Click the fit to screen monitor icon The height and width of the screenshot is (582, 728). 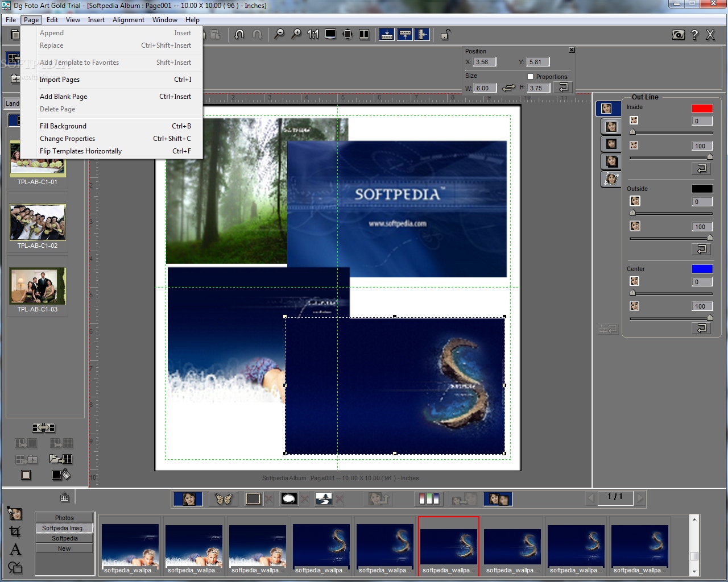330,35
